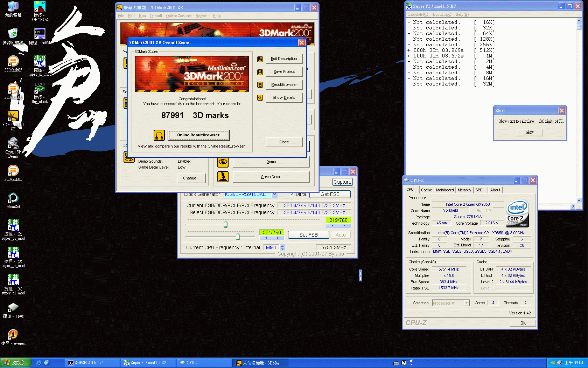Click the ResultBrowser icon beside its button
The width and height of the screenshot is (588, 368).
[260, 85]
